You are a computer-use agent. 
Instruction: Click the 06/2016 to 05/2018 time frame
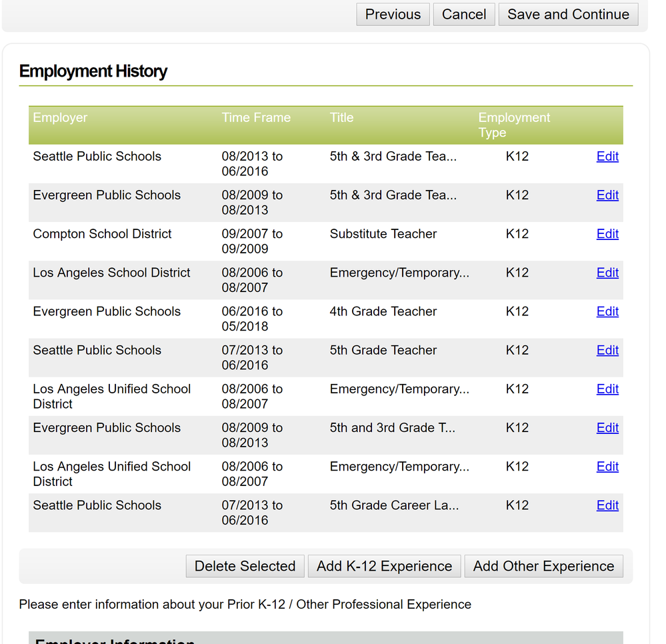[x=252, y=319]
